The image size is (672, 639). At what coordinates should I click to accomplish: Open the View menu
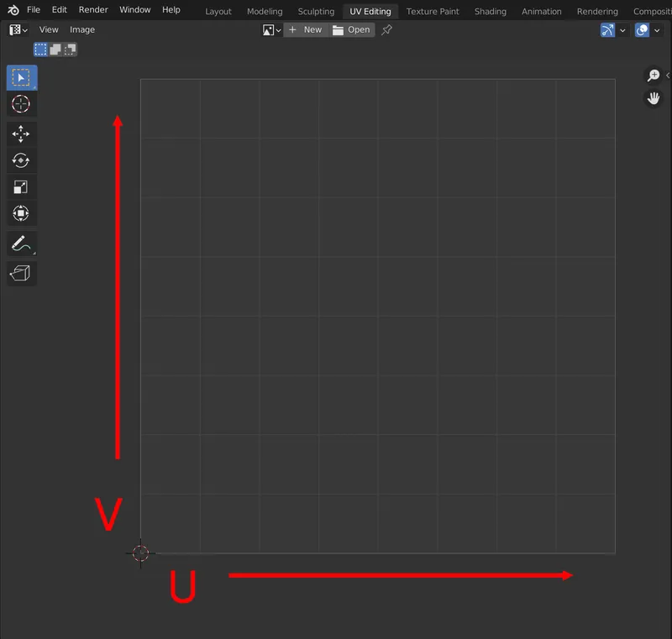pyautogui.click(x=49, y=29)
